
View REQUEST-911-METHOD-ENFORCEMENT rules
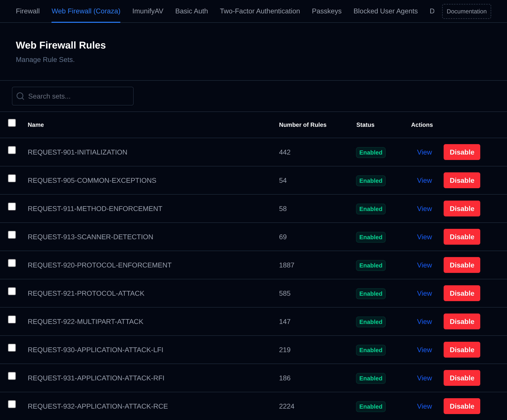[424, 209]
